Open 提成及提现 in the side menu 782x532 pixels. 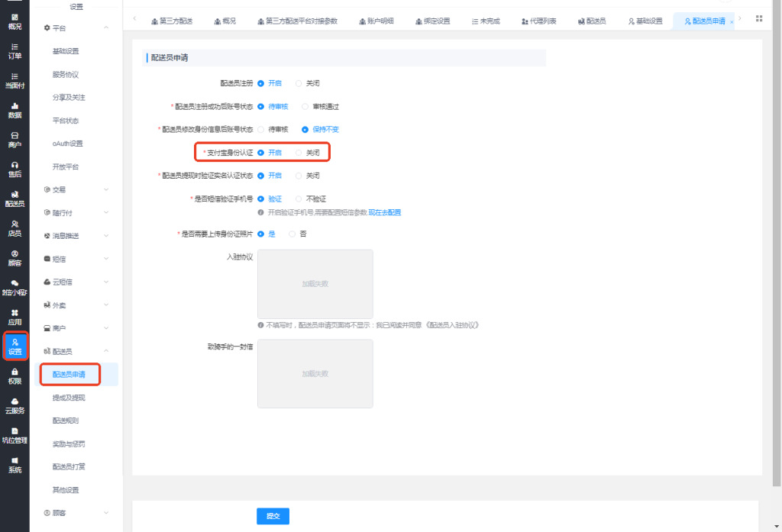(69, 398)
